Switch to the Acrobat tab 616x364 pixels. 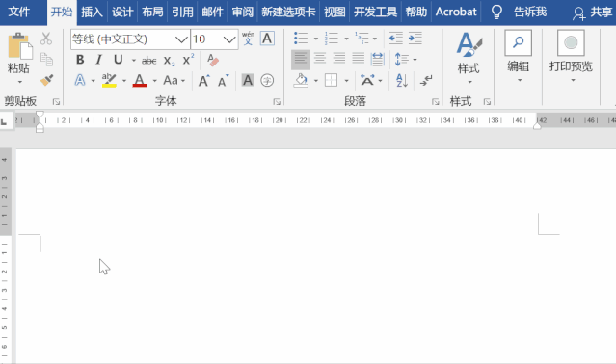(456, 13)
